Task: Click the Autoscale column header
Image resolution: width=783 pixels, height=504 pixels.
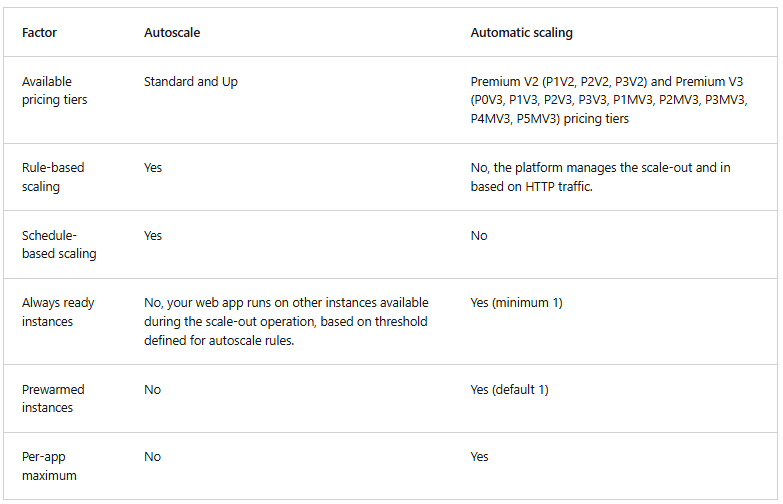Action: pos(172,33)
